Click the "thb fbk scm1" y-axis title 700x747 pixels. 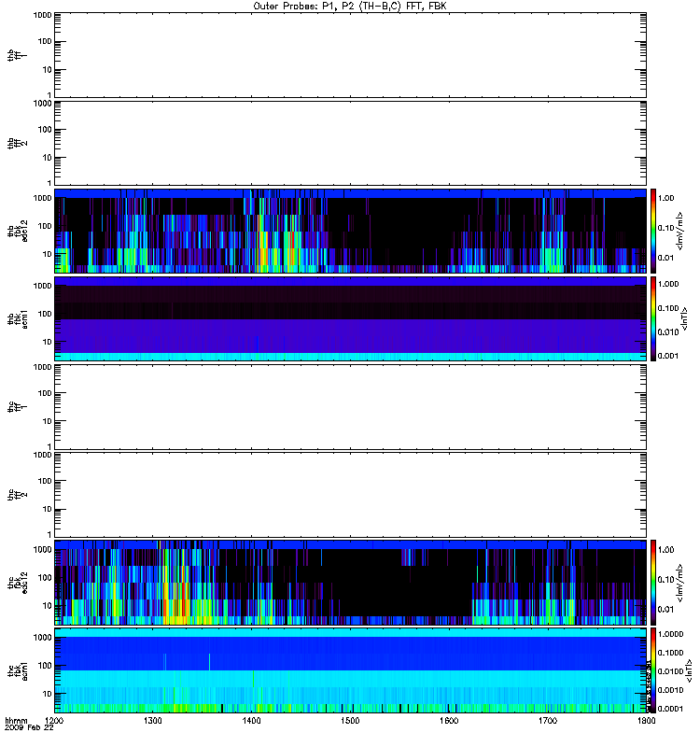click(17, 318)
